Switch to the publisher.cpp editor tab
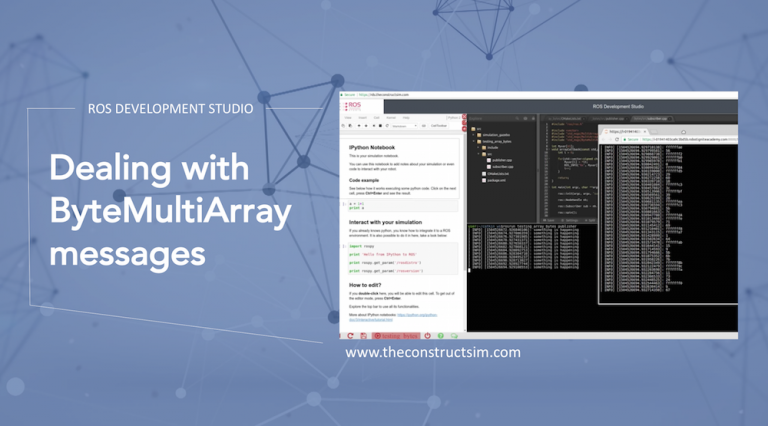 tap(610, 118)
